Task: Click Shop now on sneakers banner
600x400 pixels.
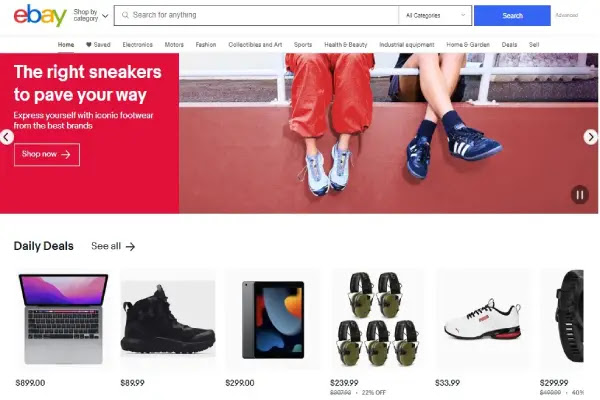Action: coord(47,154)
